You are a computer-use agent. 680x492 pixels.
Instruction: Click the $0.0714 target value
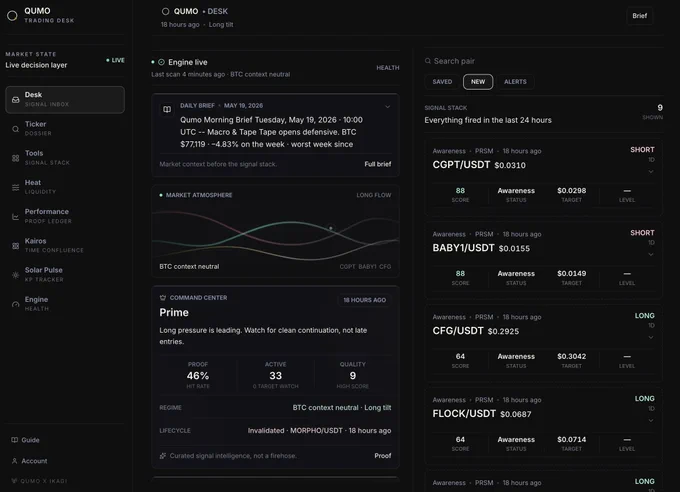point(572,440)
